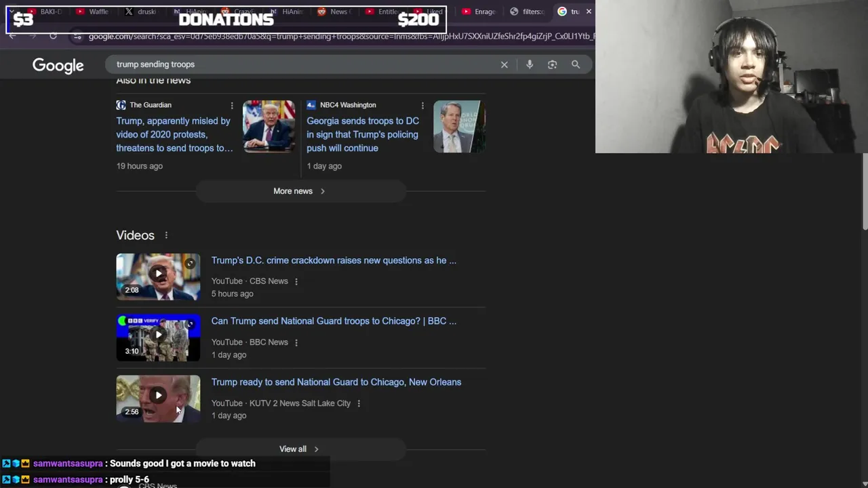Click 'YouTube · BBC News' source text
Image resolution: width=868 pixels, height=488 pixels.
[250, 342]
